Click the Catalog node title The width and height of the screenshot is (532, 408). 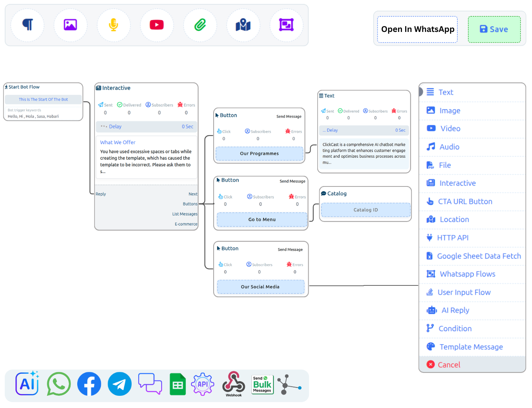[337, 194]
